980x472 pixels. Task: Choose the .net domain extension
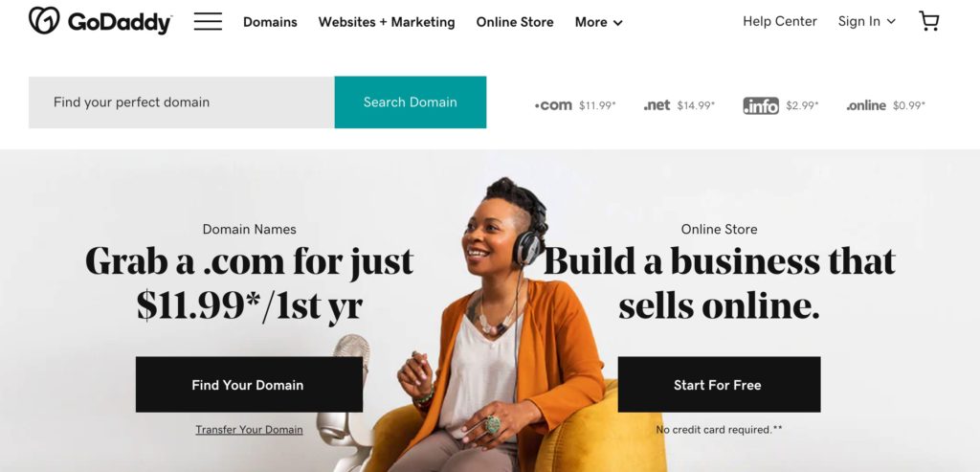point(679,105)
